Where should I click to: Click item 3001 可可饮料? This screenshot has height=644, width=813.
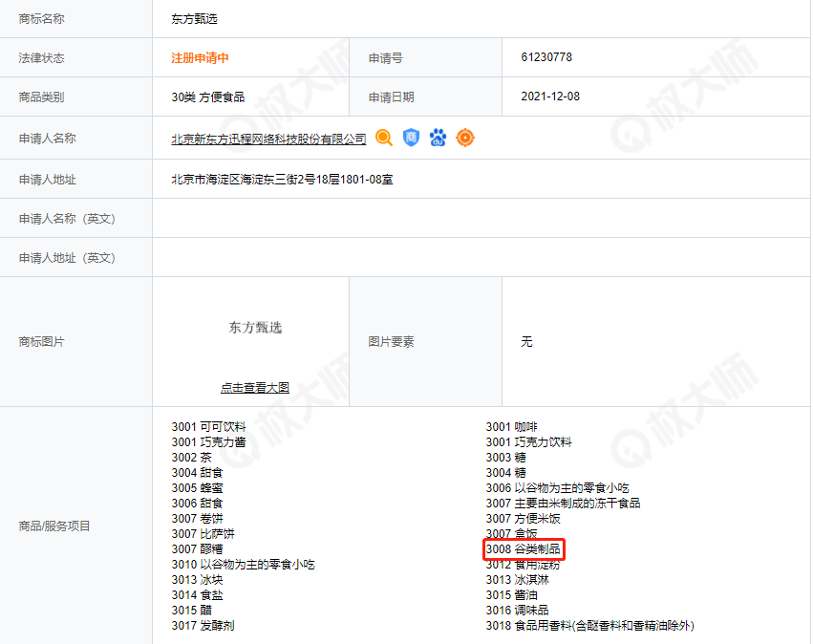(208, 427)
